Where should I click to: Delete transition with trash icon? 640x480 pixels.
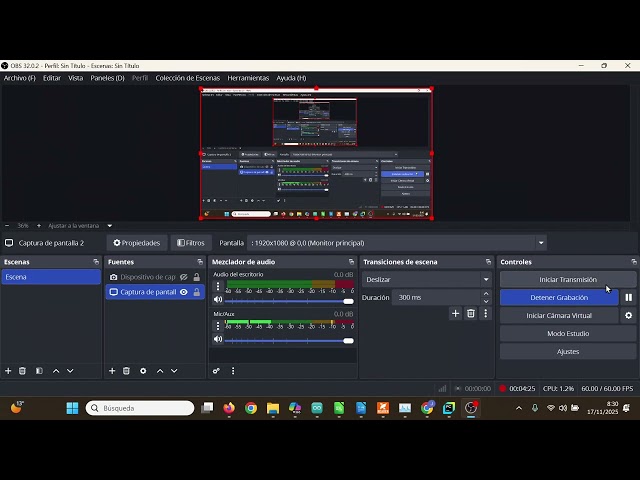click(471, 313)
